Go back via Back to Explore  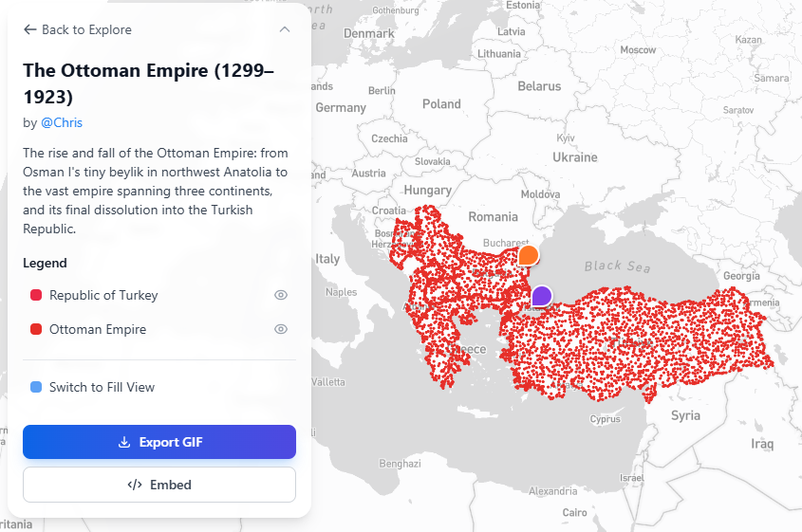click(77, 29)
